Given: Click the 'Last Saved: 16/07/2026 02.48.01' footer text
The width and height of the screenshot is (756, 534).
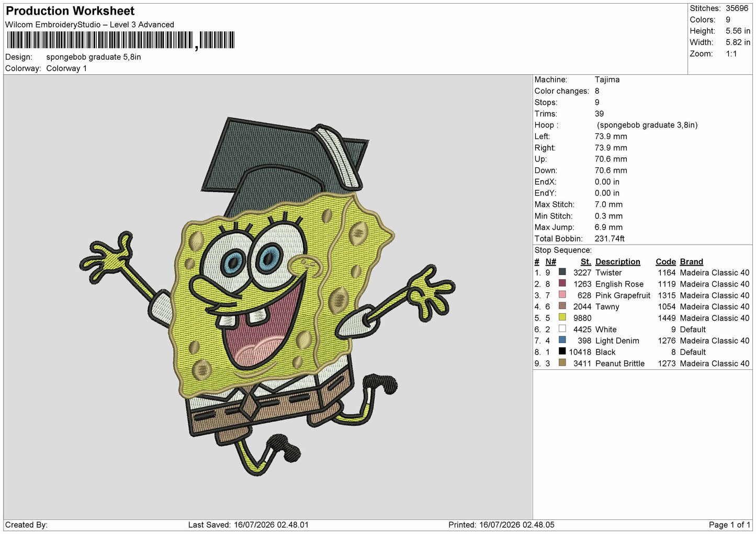Looking at the screenshot, I should pyautogui.click(x=249, y=525).
